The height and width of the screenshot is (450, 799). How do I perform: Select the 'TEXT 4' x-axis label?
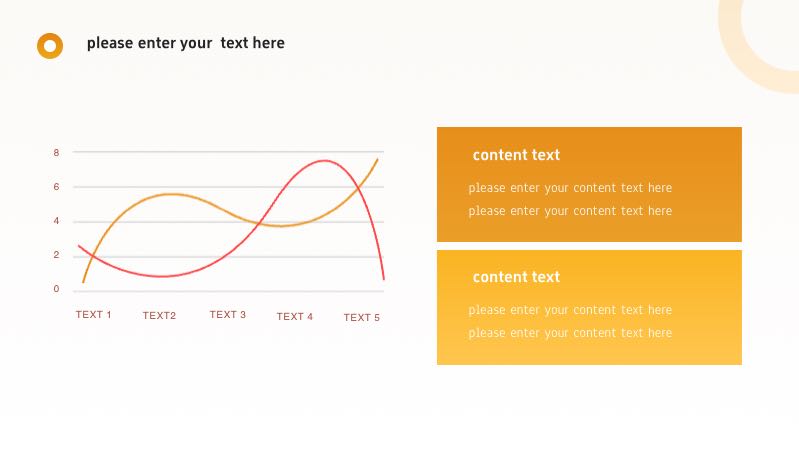[x=295, y=317]
